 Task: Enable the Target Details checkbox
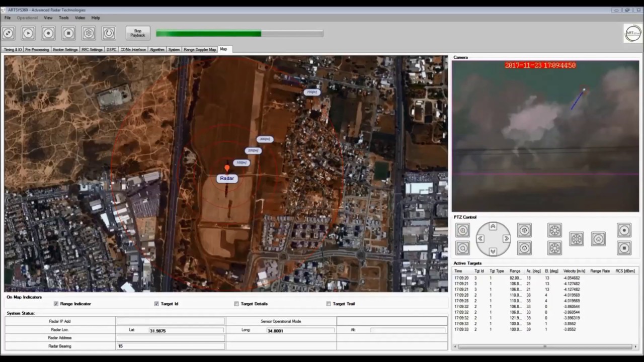[x=236, y=304]
